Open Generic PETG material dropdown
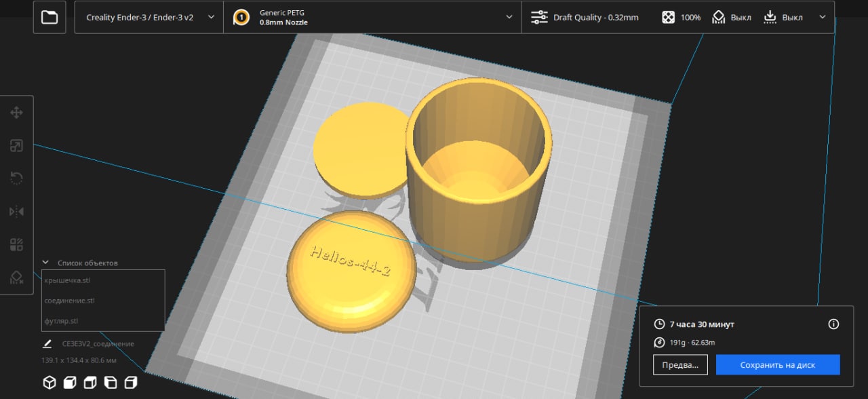The width and height of the screenshot is (868, 399). 372,18
